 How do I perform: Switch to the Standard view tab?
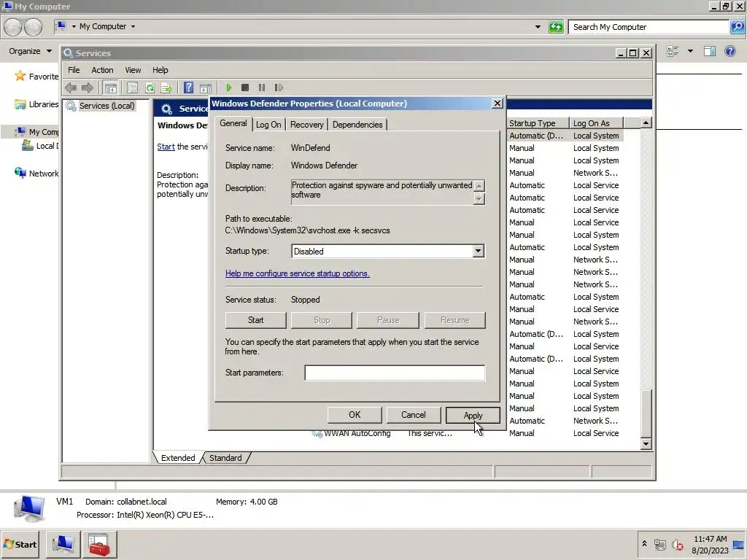pos(225,458)
